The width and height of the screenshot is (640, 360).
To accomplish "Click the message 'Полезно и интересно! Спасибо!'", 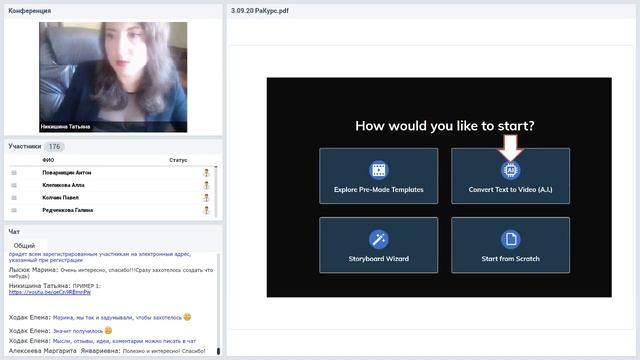I will point(164,351).
